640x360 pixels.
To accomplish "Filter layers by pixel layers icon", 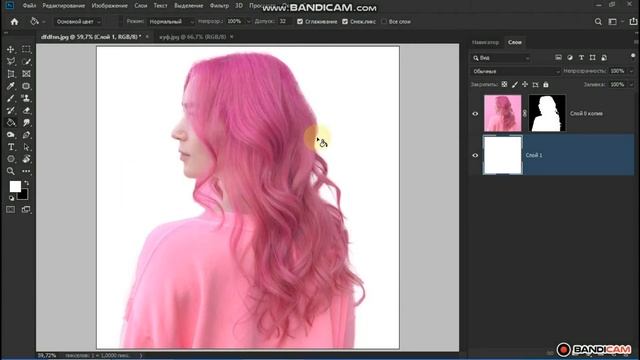I will pyautogui.click(x=558, y=58).
